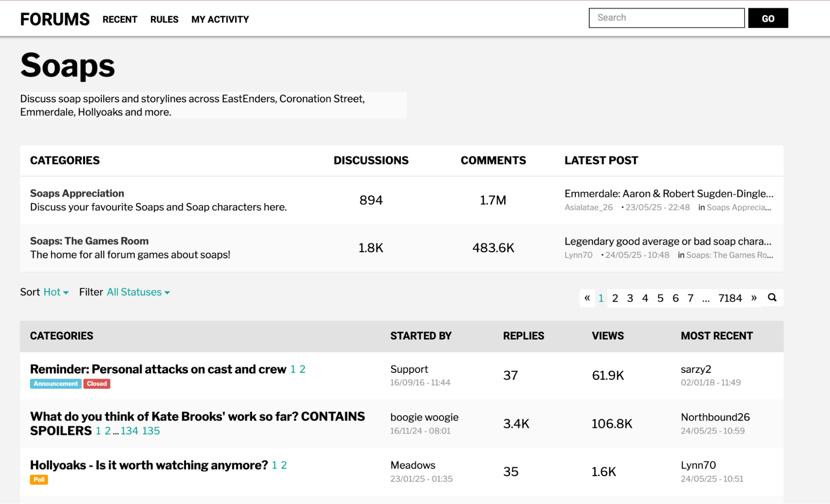This screenshot has width=830, height=504.
Task: Go to page 3 in pagination
Action: 630,298
